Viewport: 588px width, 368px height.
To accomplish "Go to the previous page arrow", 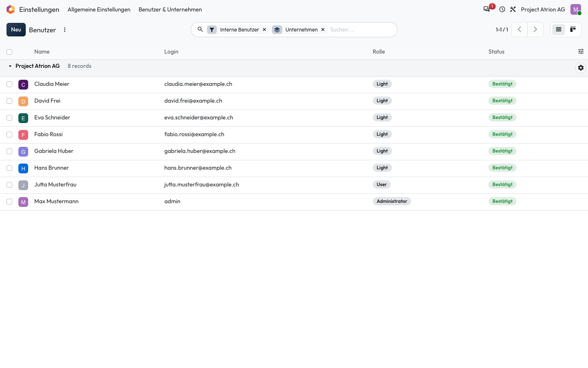I will (519, 29).
